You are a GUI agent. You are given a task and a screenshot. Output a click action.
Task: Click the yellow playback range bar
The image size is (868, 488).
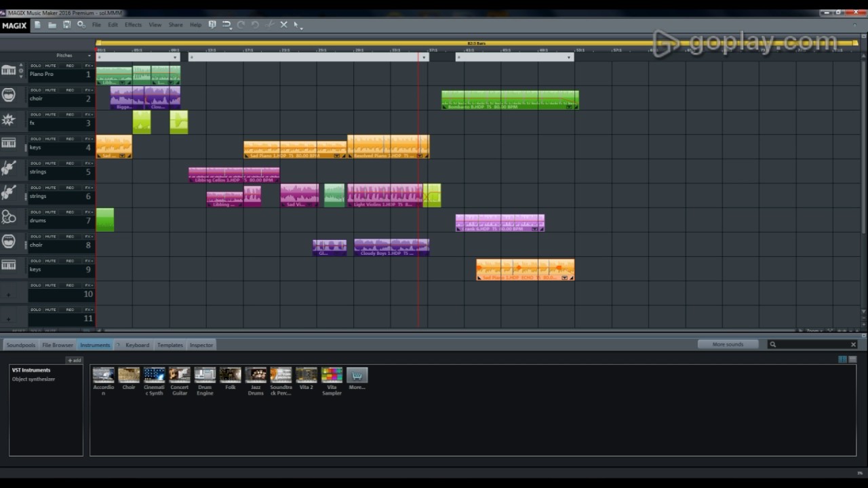tap(477, 43)
